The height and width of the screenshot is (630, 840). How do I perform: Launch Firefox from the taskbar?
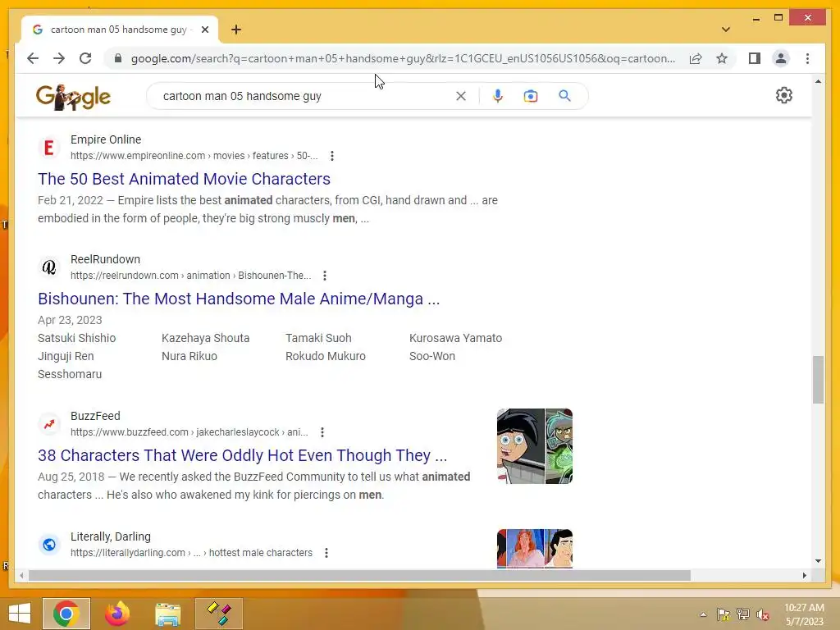click(117, 614)
